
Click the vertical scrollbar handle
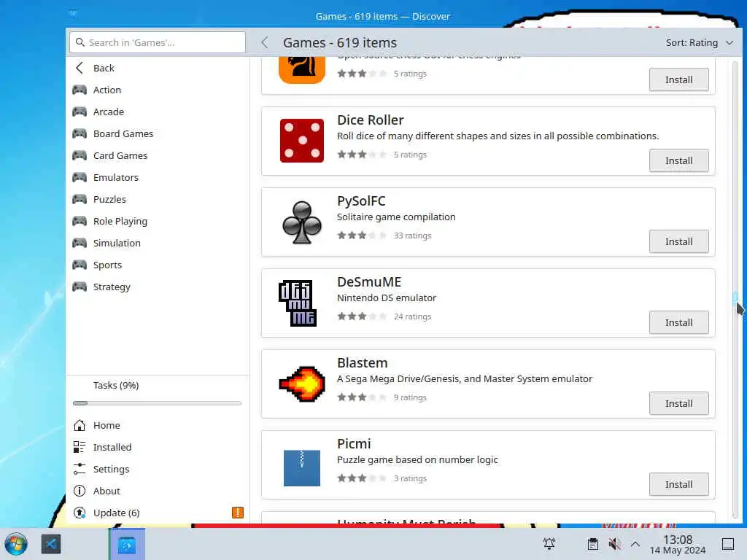point(735,301)
